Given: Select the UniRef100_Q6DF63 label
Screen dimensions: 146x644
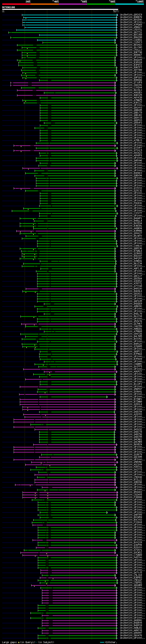Looking at the screenshot, I should 131,120.
